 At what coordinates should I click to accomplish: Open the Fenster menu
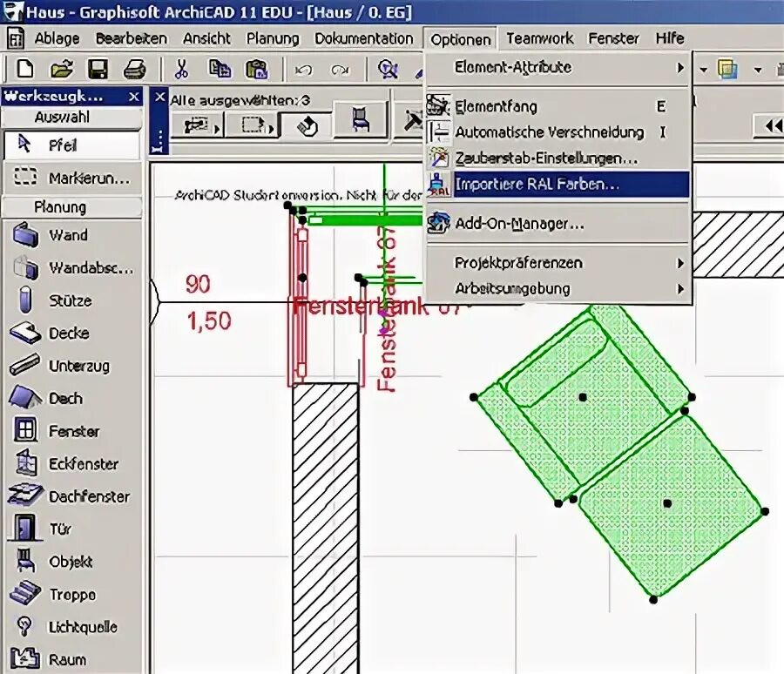click(613, 38)
